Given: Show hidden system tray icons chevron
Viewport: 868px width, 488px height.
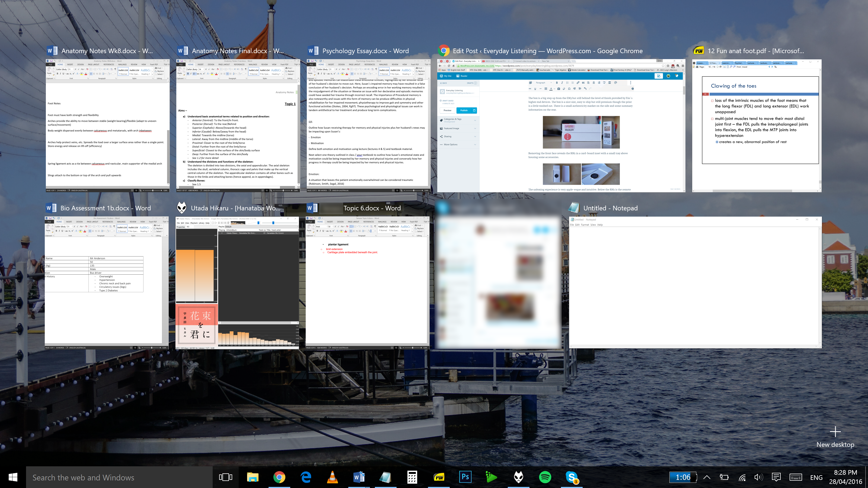Looking at the screenshot, I should pos(707,477).
